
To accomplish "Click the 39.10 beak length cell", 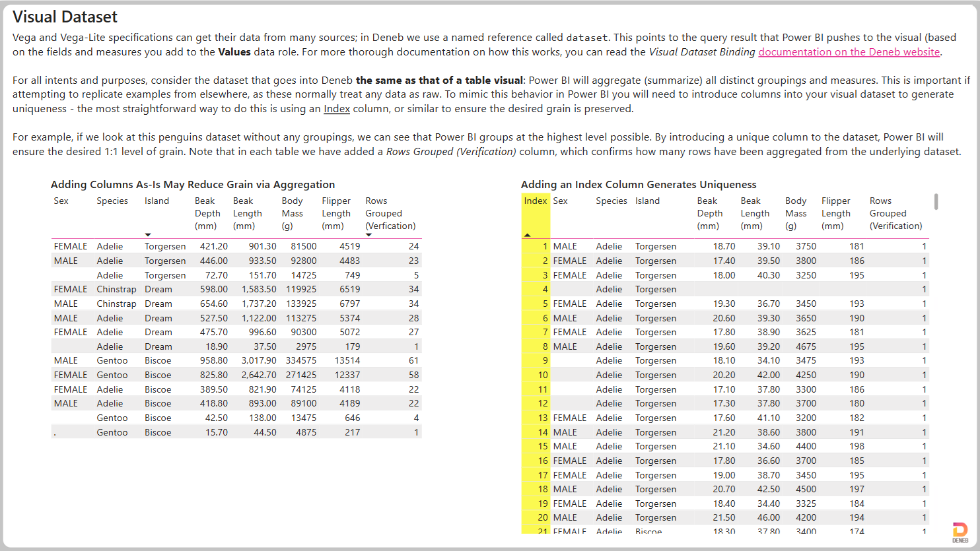I will (x=769, y=247).
